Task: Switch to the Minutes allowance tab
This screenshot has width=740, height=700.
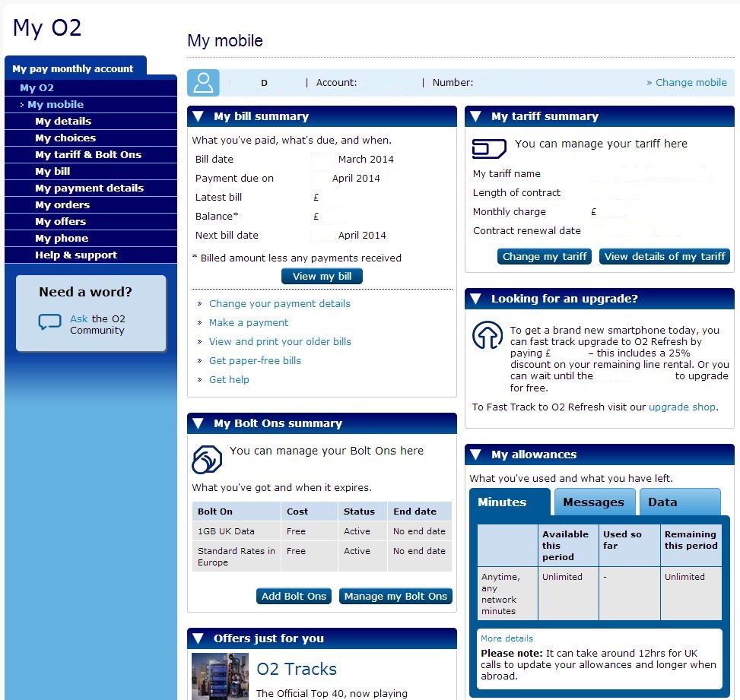Action: click(x=510, y=502)
